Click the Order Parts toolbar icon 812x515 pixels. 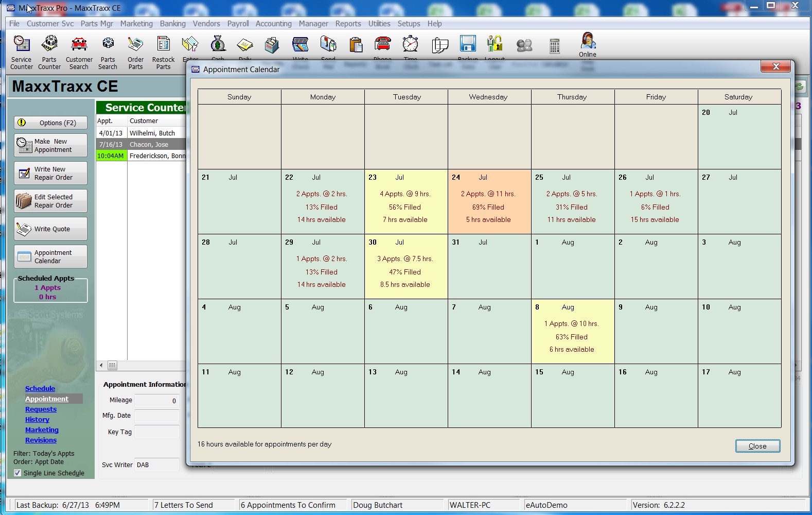[135, 52]
